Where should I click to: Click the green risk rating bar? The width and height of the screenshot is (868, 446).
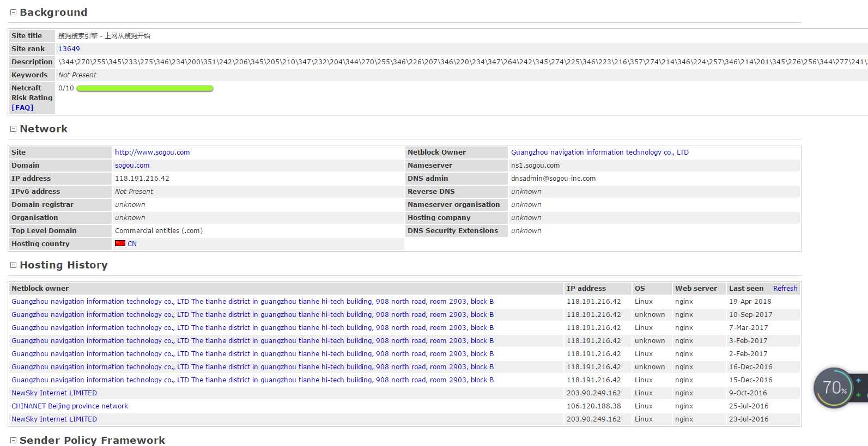[145, 88]
